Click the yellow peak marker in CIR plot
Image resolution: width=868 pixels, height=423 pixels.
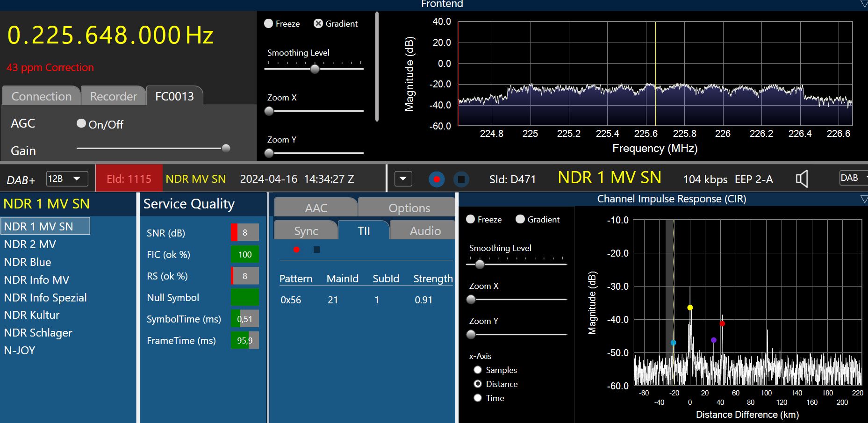(690, 308)
